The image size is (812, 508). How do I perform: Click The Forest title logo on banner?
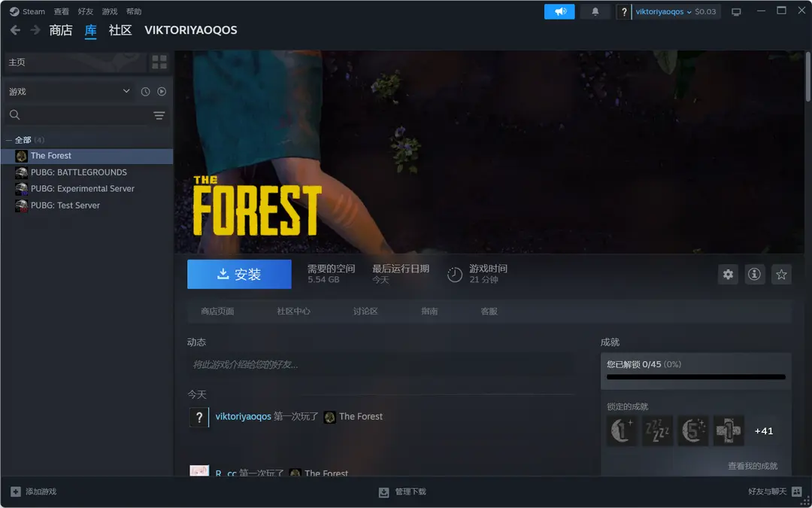pos(257,206)
